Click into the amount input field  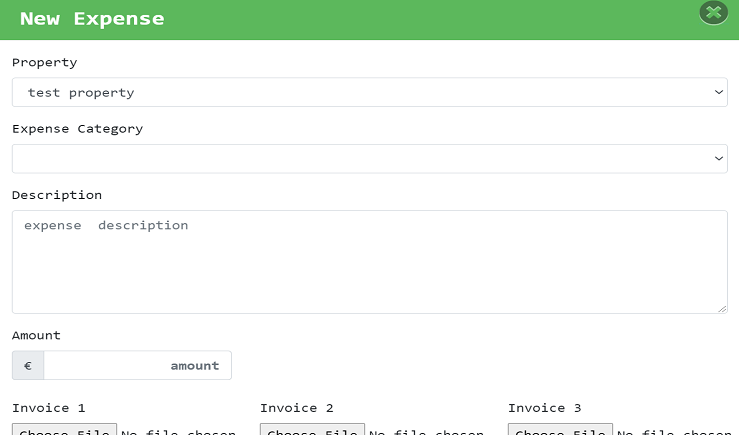pos(137,365)
